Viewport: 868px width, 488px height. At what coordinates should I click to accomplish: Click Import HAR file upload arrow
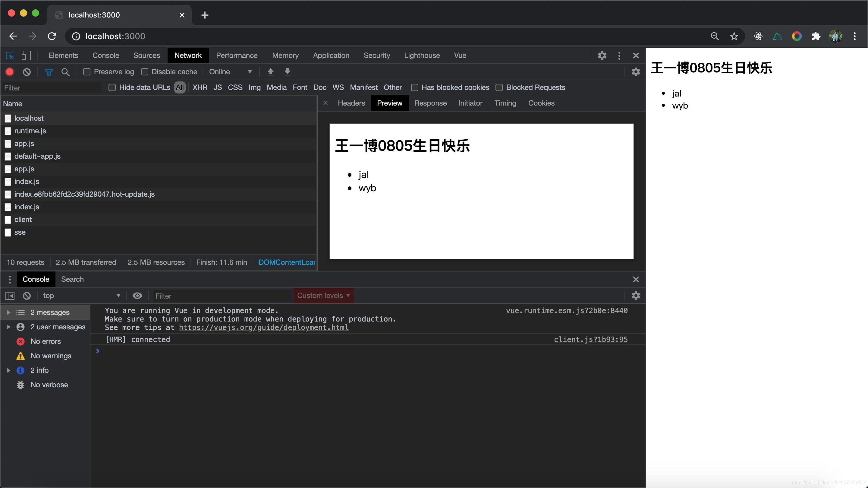[270, 72]
